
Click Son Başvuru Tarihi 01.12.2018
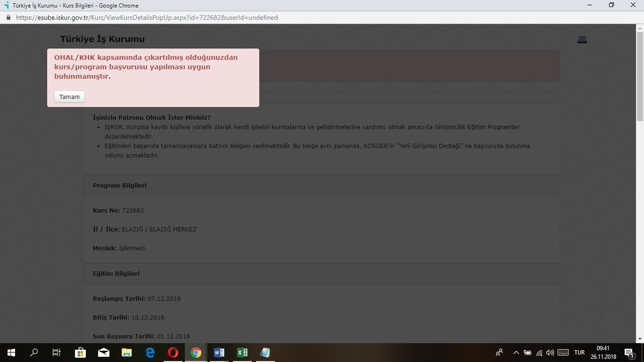(x=141, y=336)
